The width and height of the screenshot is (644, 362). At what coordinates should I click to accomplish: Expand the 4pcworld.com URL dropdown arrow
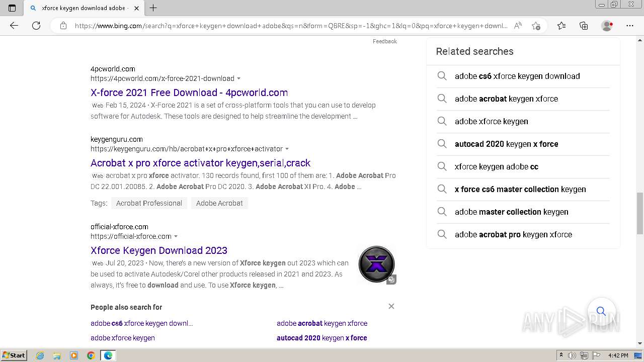pyautogui.click(x=238, y=78)
